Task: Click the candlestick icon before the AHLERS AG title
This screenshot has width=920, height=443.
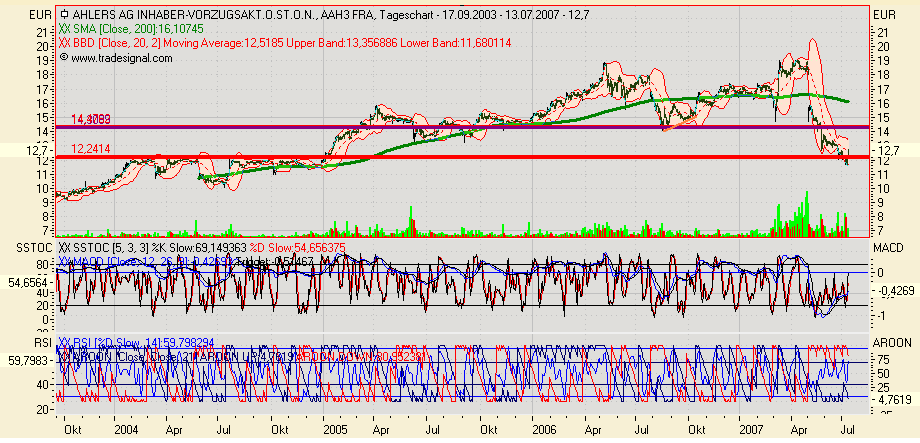Action: click(64, 15)
